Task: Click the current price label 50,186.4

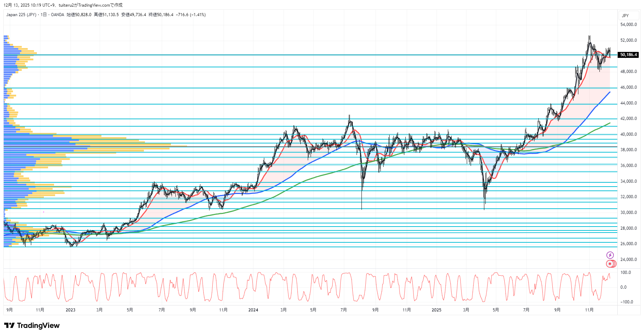Action: coord(628,55)
